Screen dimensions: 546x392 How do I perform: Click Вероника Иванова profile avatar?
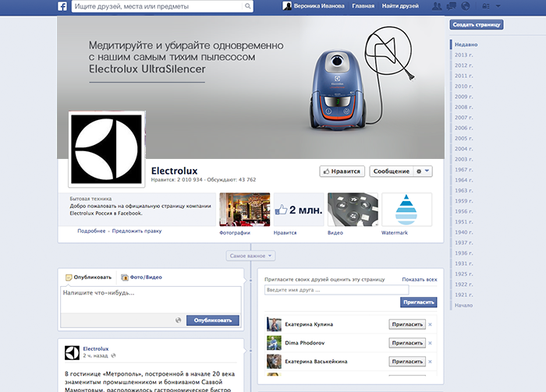tap(287, 6)
